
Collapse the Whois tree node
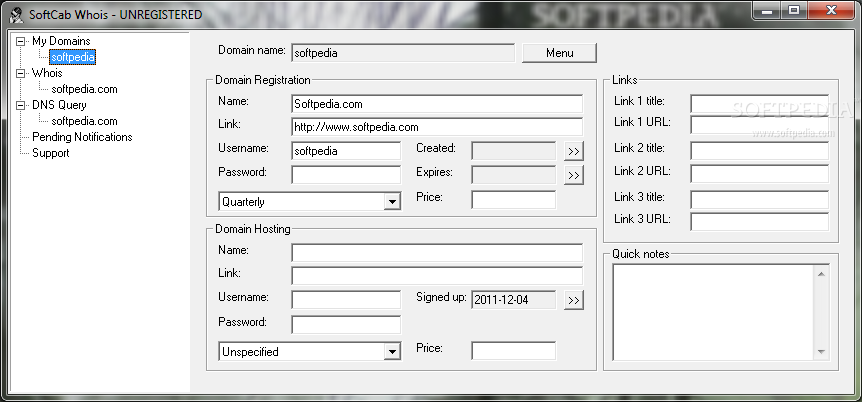click(x=20, y=73)
